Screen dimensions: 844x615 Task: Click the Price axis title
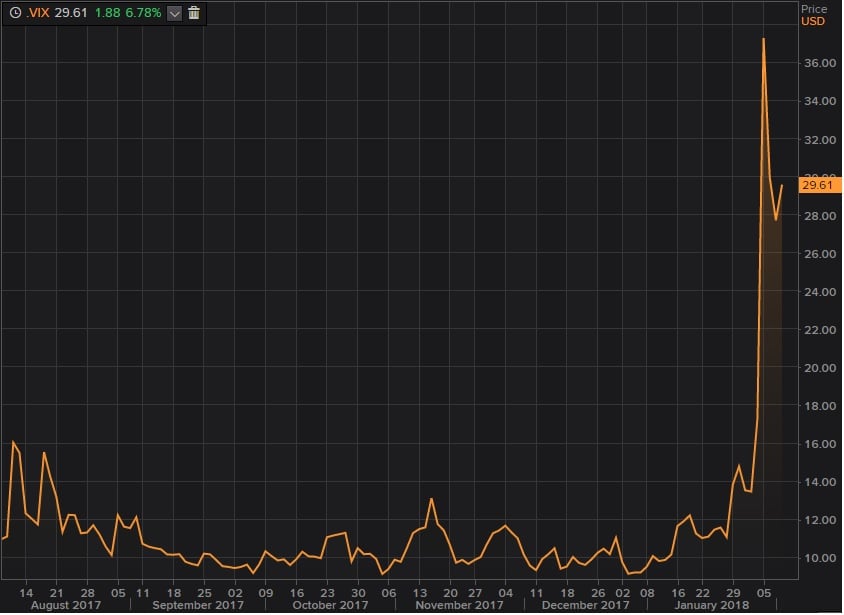[x=813, y=9]
